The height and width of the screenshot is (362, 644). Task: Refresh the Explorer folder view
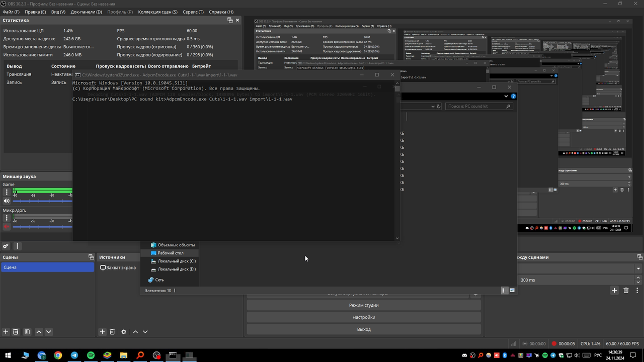[x=439, y=106]
